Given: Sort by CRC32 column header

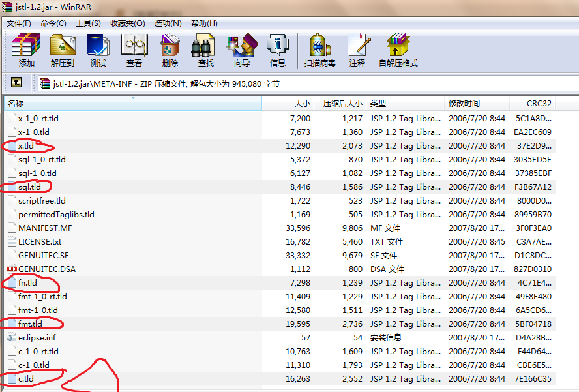Looking at the screenshot, I should (533, 104).
